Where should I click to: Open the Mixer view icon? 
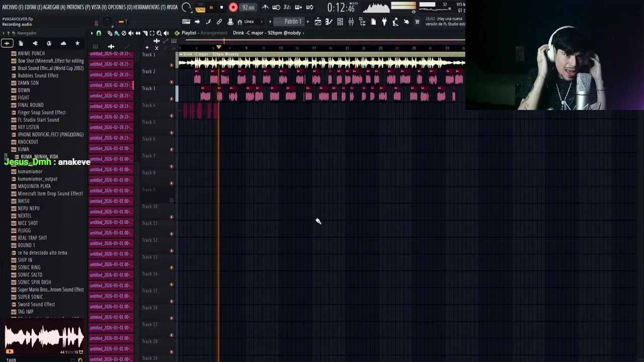tap(351, 22)
